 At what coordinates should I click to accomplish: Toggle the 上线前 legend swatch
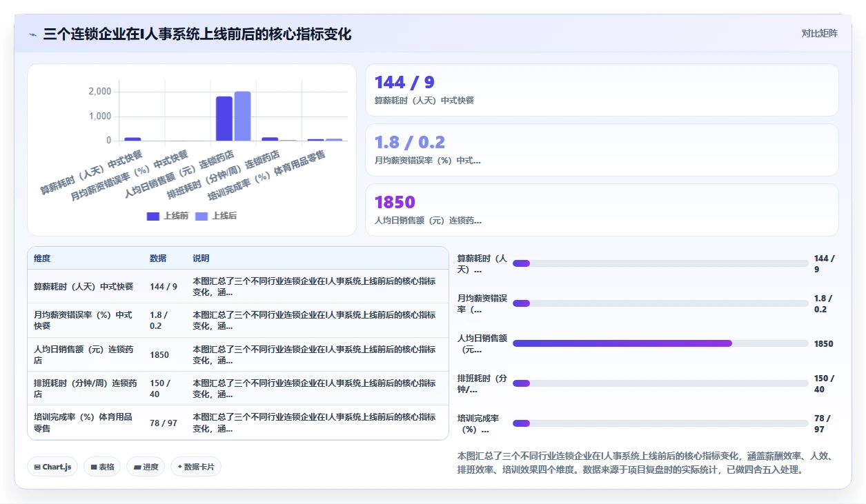pyautogui.click(x=153, y=216)
